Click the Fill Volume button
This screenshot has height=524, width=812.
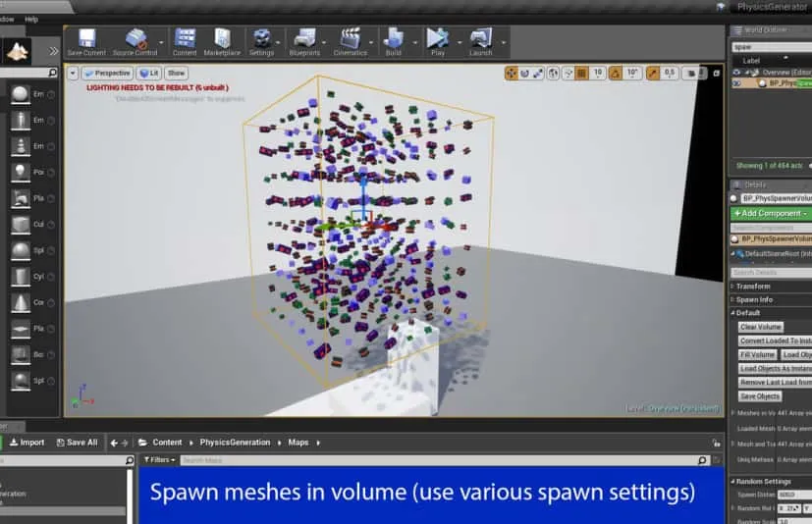click(x=758, y=354)
